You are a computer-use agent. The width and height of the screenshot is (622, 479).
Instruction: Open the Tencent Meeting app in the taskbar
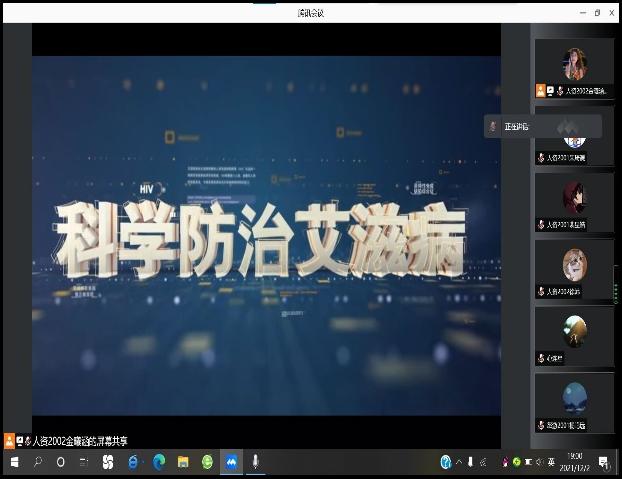click(x=231, y=462)
